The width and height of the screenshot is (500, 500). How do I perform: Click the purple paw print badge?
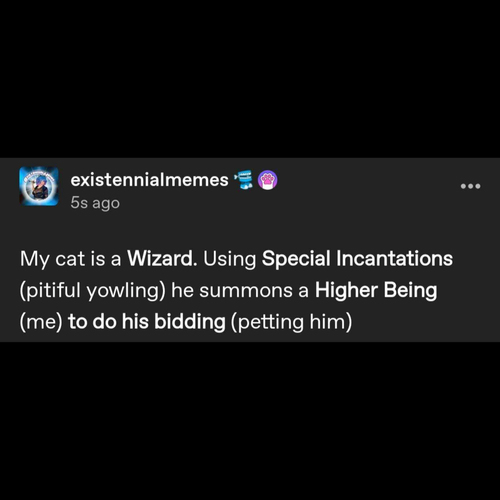click(268, 180)
